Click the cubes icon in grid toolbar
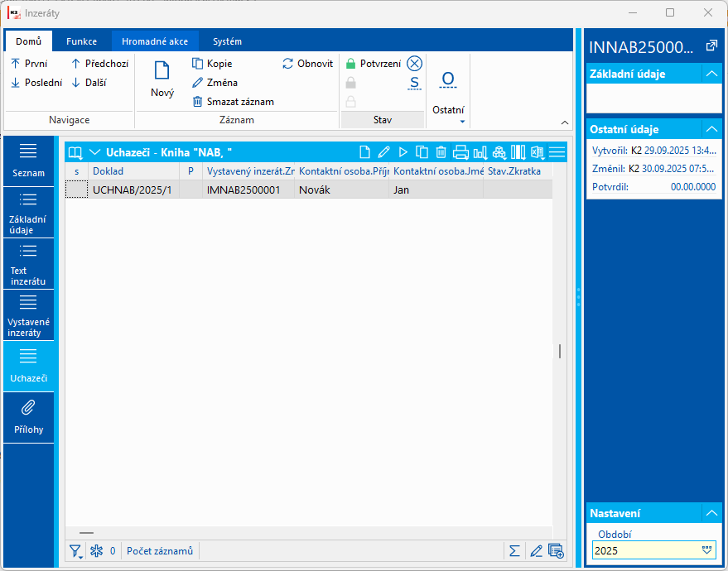This screenshot has height=571, width=728. coord(499,152)
